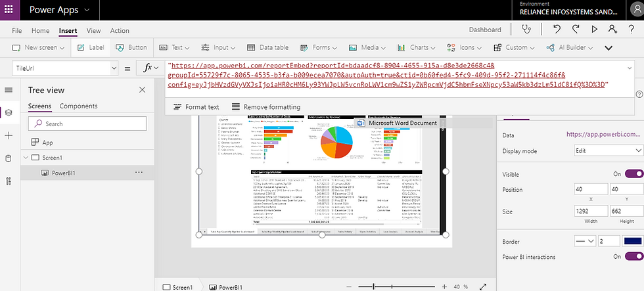Open more options for PowerBI1

click(x=139, y=172)
